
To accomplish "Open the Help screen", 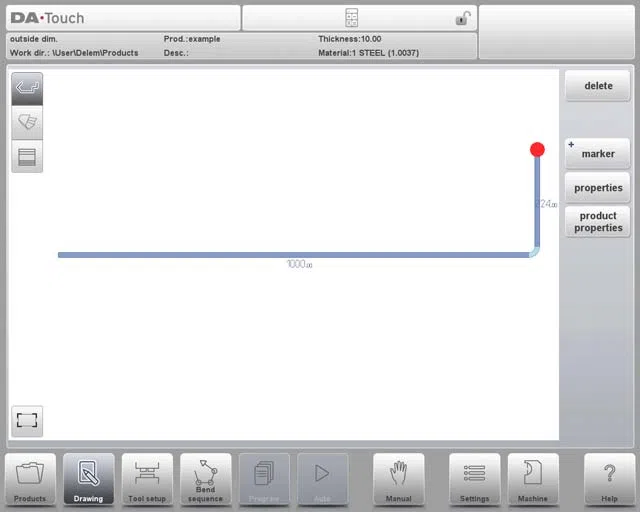I will pos(609,479).
